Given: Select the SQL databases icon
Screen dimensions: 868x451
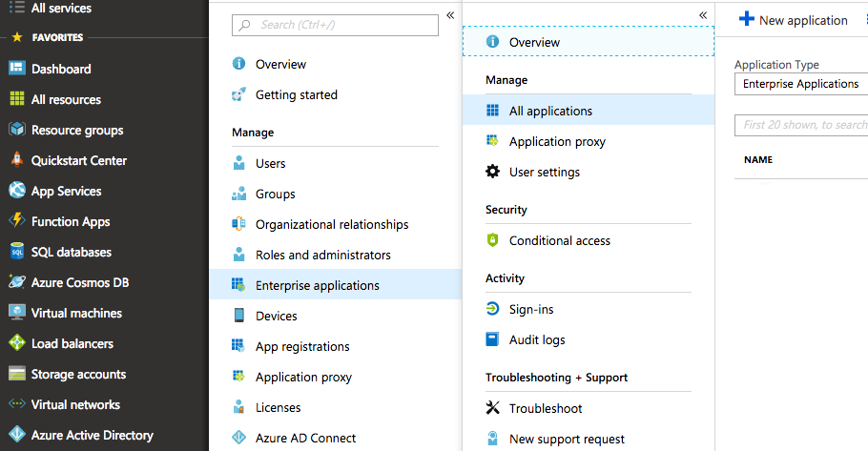Looking at the screenshot, I should [x=16, y=252].
